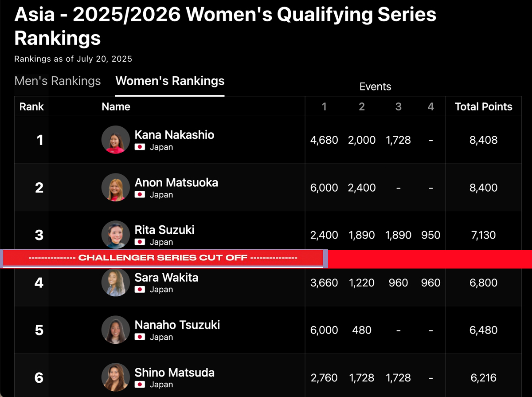Image resolution: width=532 pixels, height=397 pixels.
Task: Click Japan flag under Anon Matsuoka's name
Action: click(x=140, y=195)
